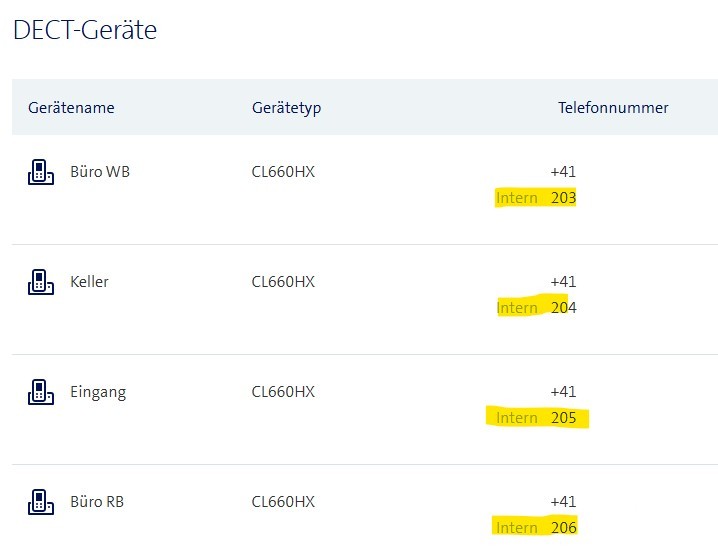
Task: Click internal number 204
Action: [x=563, y=308]
